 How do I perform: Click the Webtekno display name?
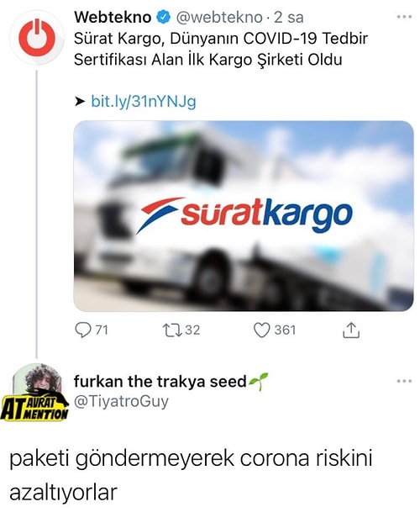pos(113,18)
